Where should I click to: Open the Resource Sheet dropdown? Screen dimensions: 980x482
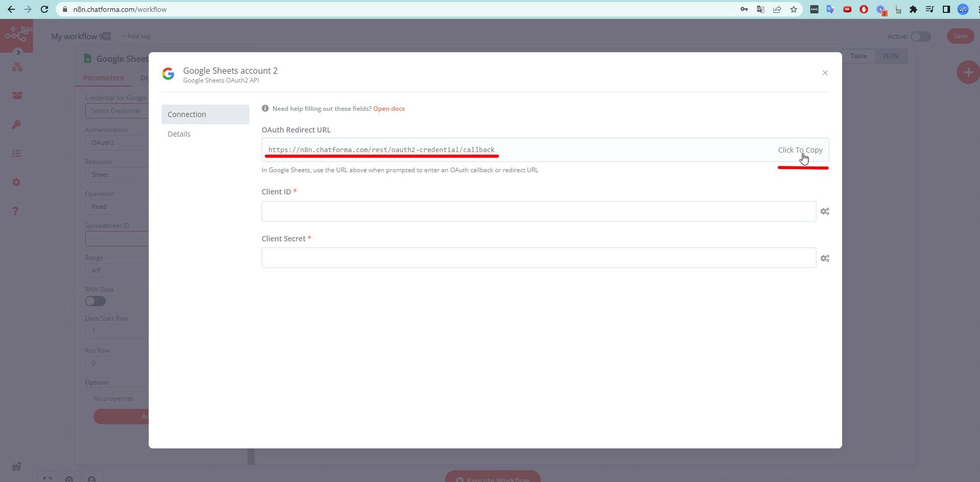pos(117,175)
